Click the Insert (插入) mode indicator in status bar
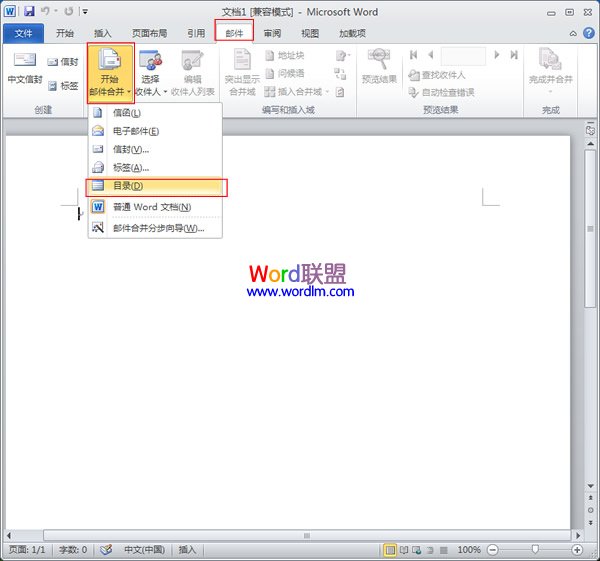The height and width of the screenshot is (561, 600). tap(187, 550)
